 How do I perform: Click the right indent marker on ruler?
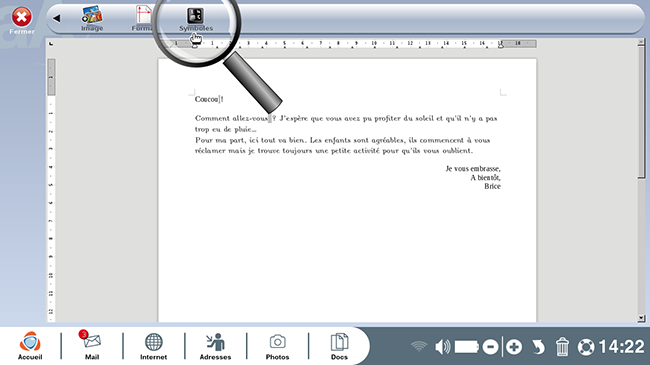coord(501,45)
